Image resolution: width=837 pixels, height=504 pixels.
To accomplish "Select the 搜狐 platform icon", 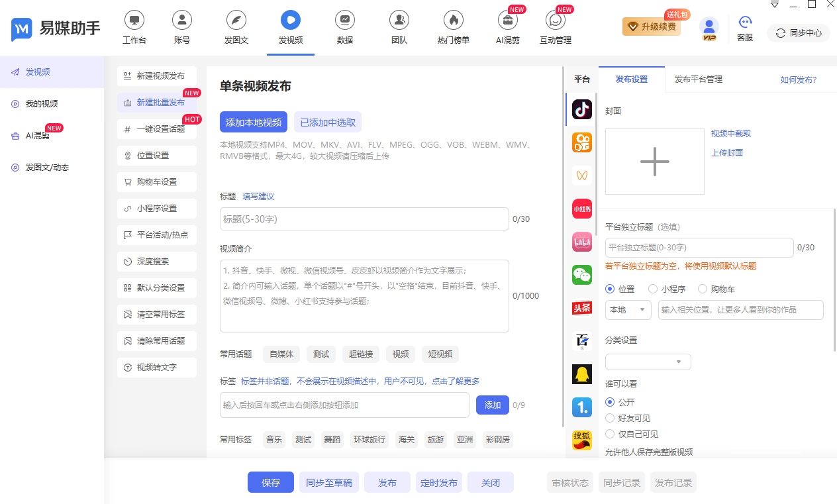I will pos(581,440).
